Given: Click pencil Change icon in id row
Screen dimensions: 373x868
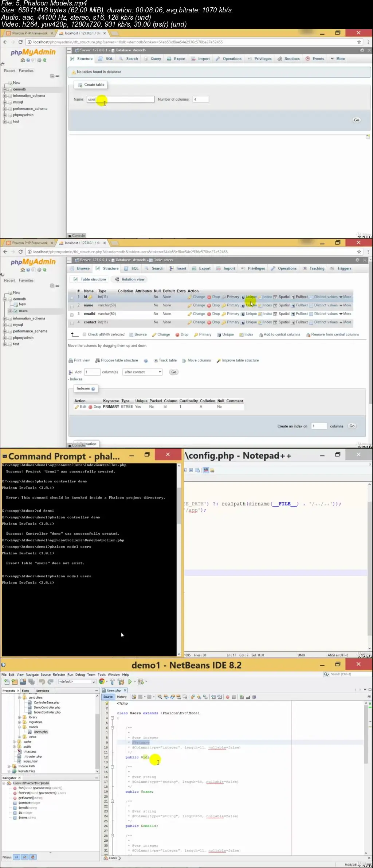Looking at the screenshot, I should click(x=190, y=297).
